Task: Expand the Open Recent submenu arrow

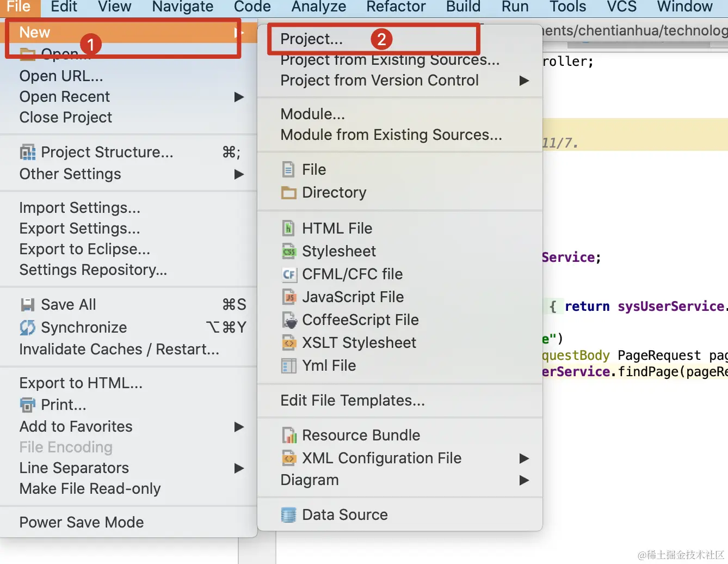Action: (x=239, y=97)
